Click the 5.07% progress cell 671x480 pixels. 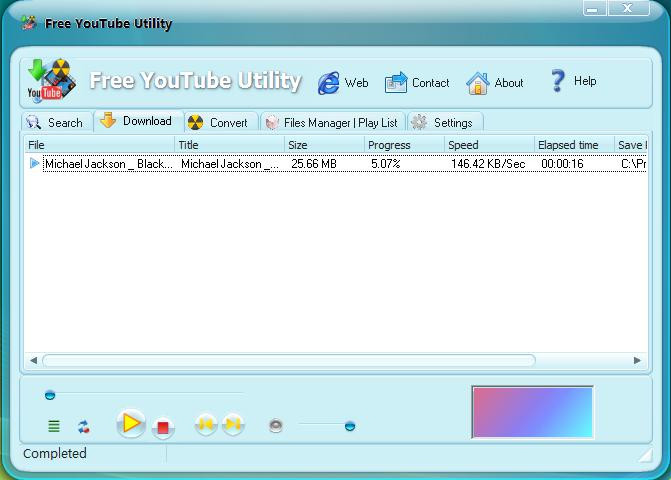[x=386, y=164]
